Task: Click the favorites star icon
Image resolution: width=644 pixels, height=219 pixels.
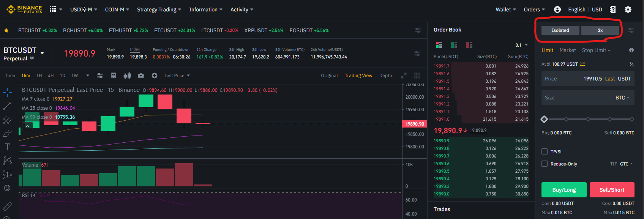Action: pyautogui.click(x=6, y=30)
